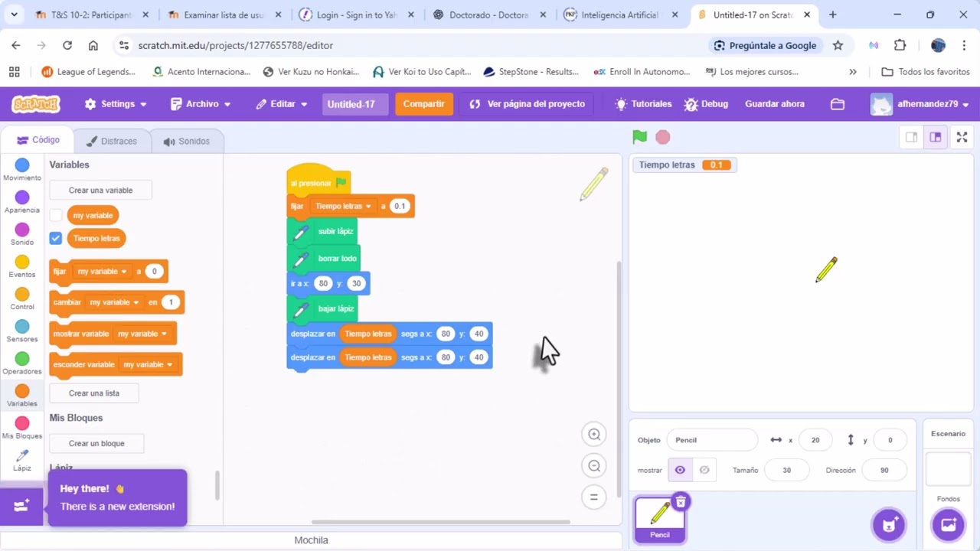The image size is (980, 551).
Task: Open the Debug menu item
Action: (706, 104)
